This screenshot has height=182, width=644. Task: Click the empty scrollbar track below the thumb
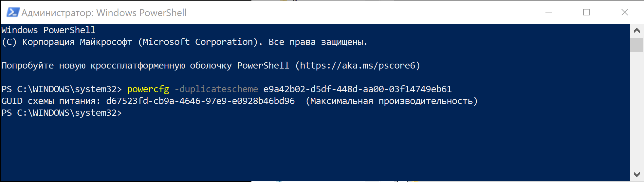point(637,110)
